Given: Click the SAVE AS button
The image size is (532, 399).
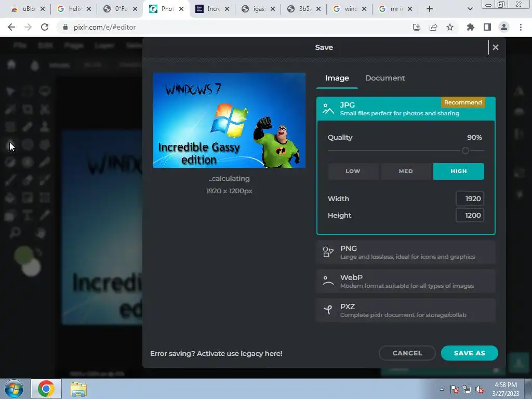Looking at the screenshot, I should (470, 353).
